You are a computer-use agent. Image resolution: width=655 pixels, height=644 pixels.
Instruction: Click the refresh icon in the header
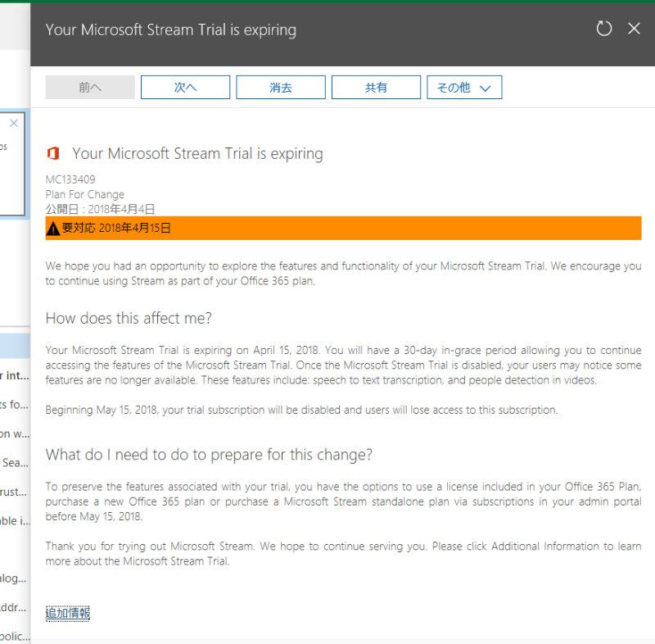[604, 29]
